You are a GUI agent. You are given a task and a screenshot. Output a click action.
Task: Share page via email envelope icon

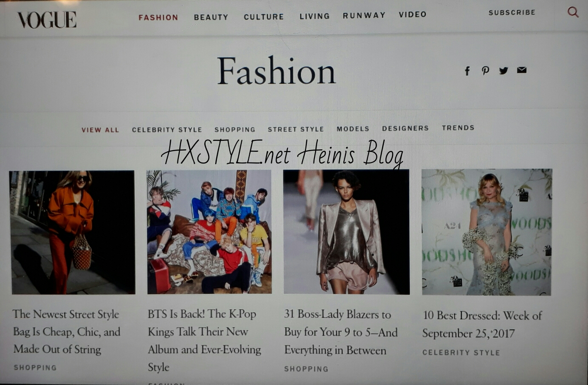522,70
